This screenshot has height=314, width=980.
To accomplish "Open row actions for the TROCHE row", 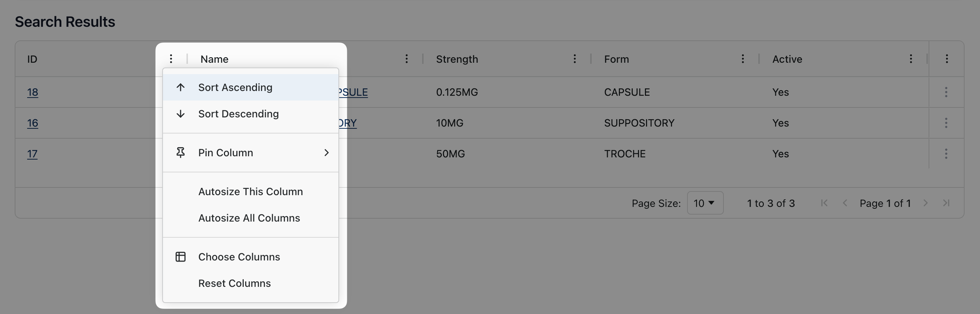I will click(946, 154).
